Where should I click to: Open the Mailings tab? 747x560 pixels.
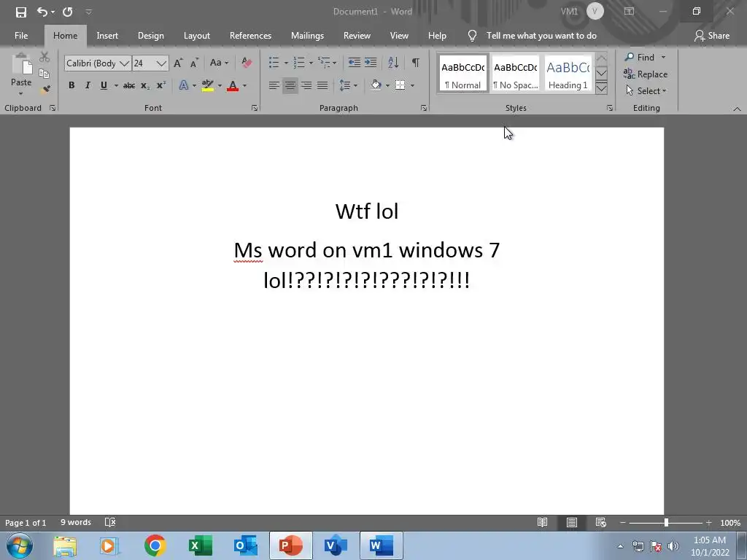click(x=307, y=36)
